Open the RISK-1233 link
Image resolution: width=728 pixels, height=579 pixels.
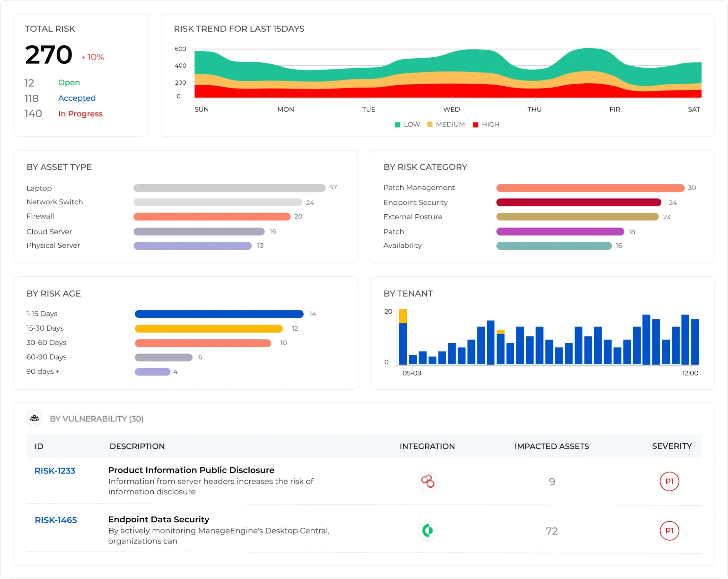[x=55, y=470]
